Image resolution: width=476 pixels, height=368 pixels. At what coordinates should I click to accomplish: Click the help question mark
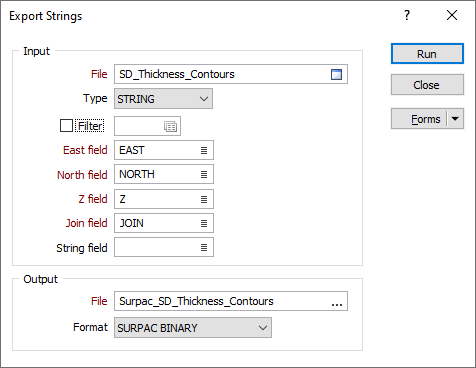tap(407, 15)
